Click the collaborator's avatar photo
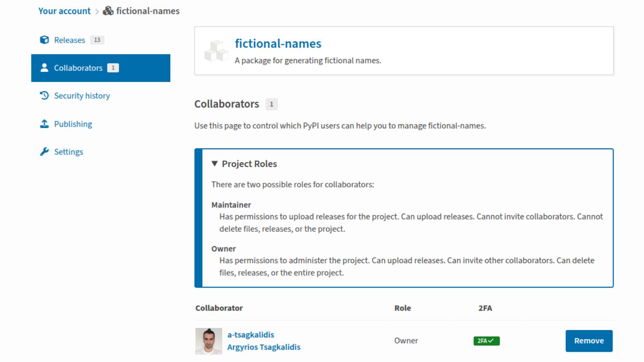 [208, 341]
